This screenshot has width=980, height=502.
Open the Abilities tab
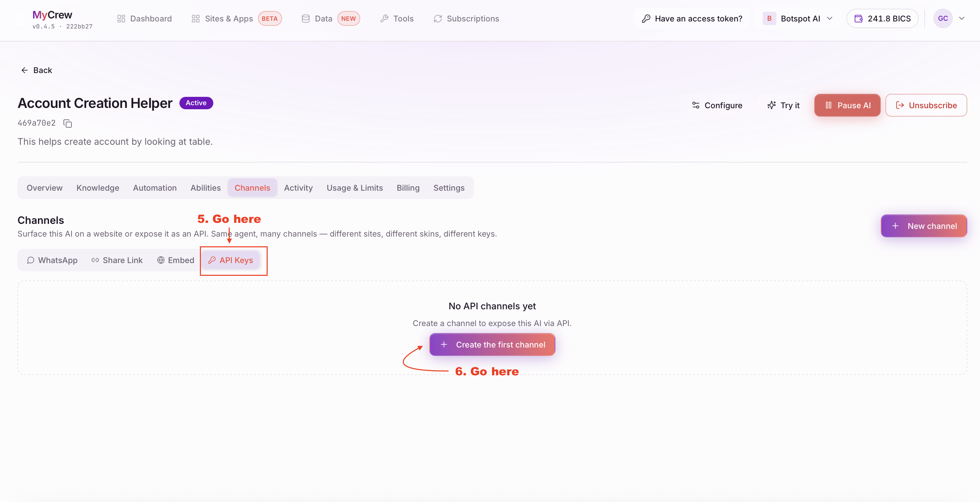(206, 188)
